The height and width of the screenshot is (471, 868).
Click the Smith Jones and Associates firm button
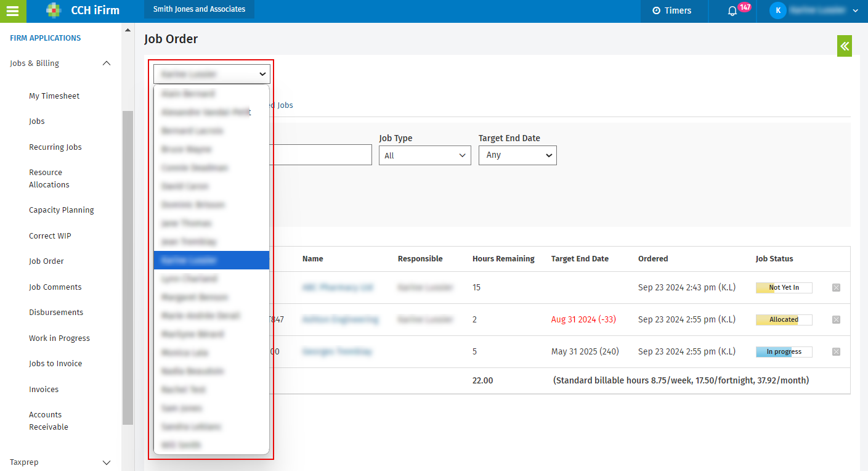coord(199,9)
